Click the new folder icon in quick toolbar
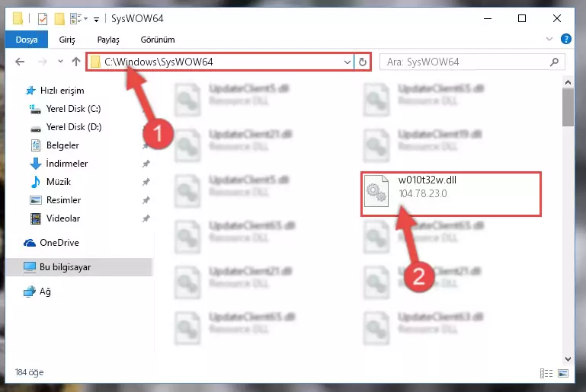This screenshot has width=586, height=392. (59, 19)
